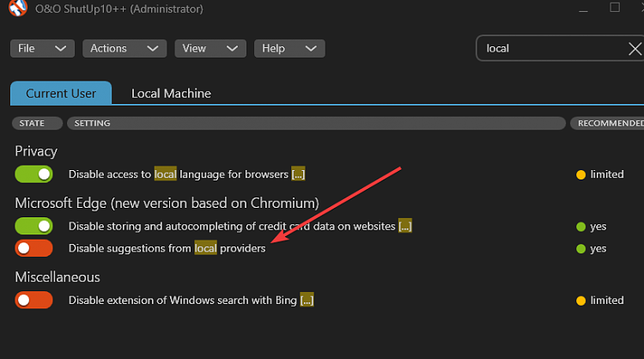Click orange dot beside Bing search limited
Viewport: 644px width, 359px height.
pos(580,301)
